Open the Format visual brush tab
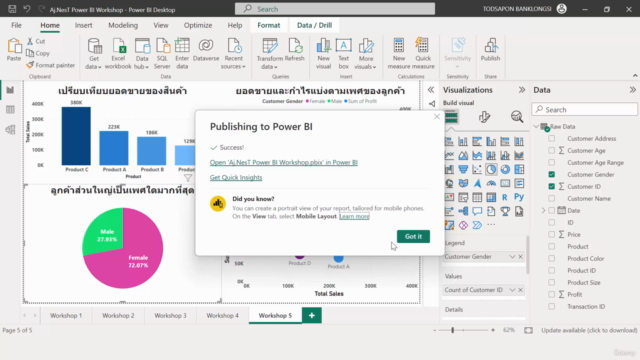 (484, 117)
